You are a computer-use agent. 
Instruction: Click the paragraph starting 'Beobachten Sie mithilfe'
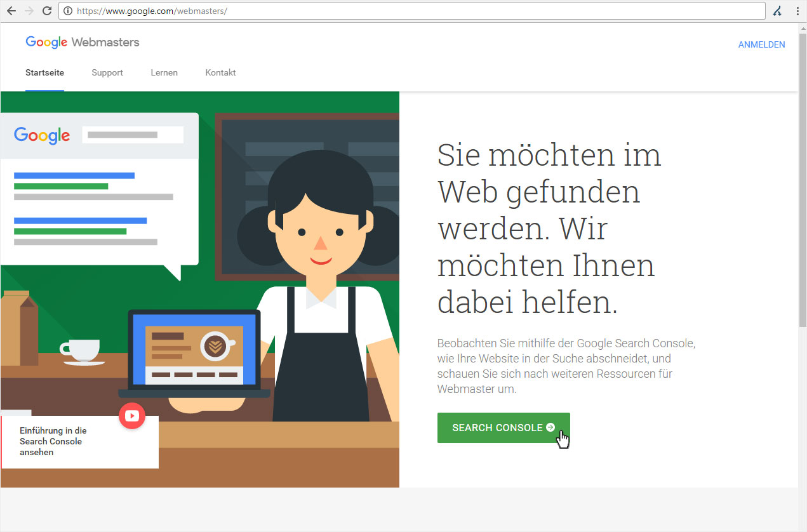click(566, 366)
